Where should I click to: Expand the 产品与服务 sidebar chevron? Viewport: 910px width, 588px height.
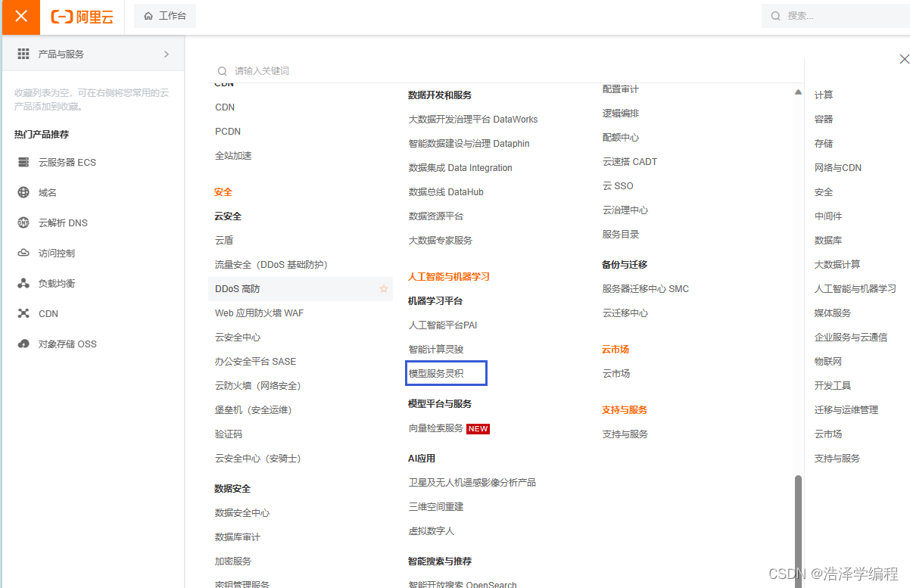166,54
